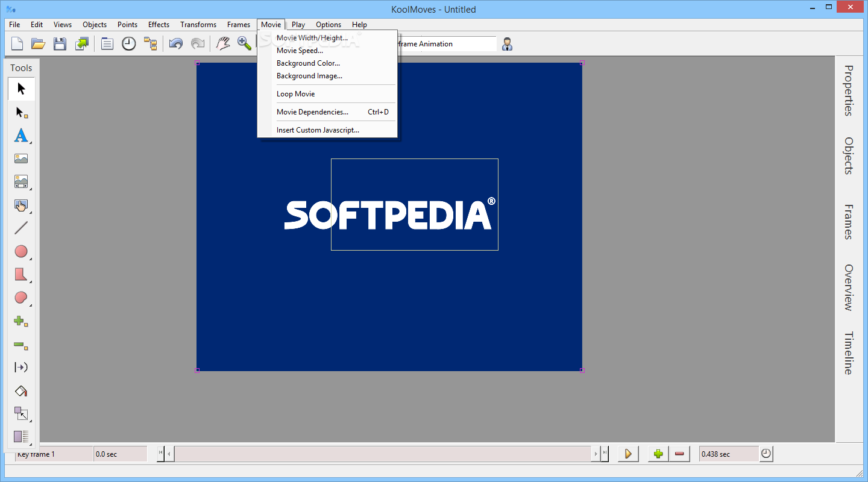Jump to the first frame using the start arrow

point(160,454)
